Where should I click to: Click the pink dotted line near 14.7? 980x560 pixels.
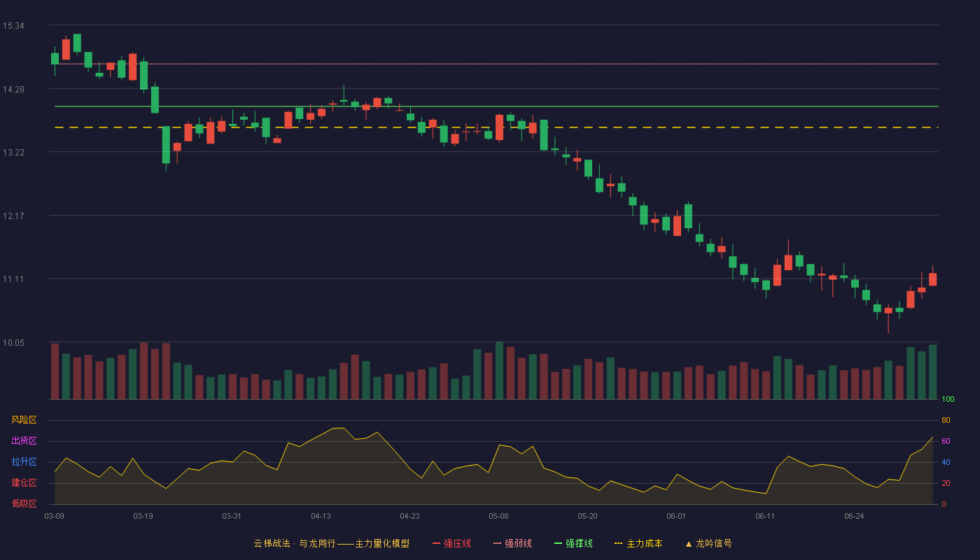tap(496, 64)
